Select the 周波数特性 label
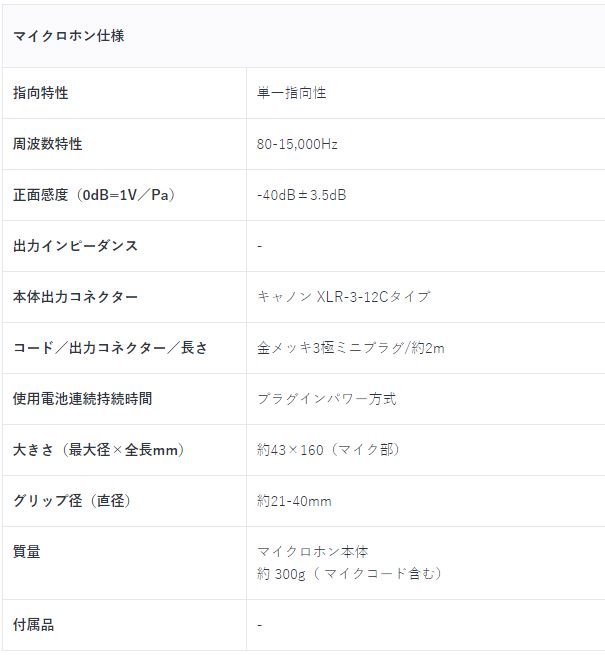The width and height of the screenshot is (605, 655). pos(47,144)
